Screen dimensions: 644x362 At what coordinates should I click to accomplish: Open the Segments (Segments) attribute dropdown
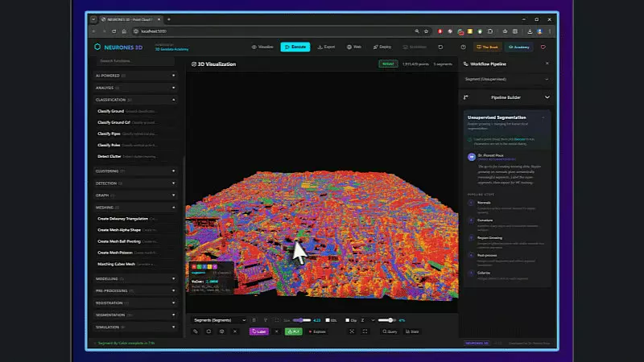tap(219, 320)
